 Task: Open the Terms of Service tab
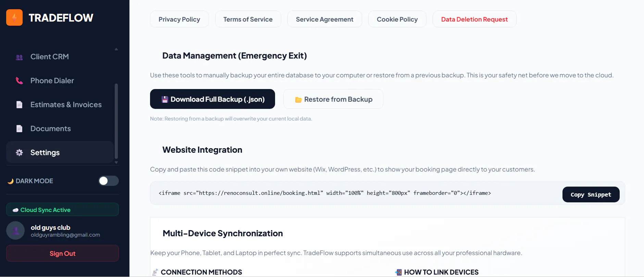(x=248, y=19)
